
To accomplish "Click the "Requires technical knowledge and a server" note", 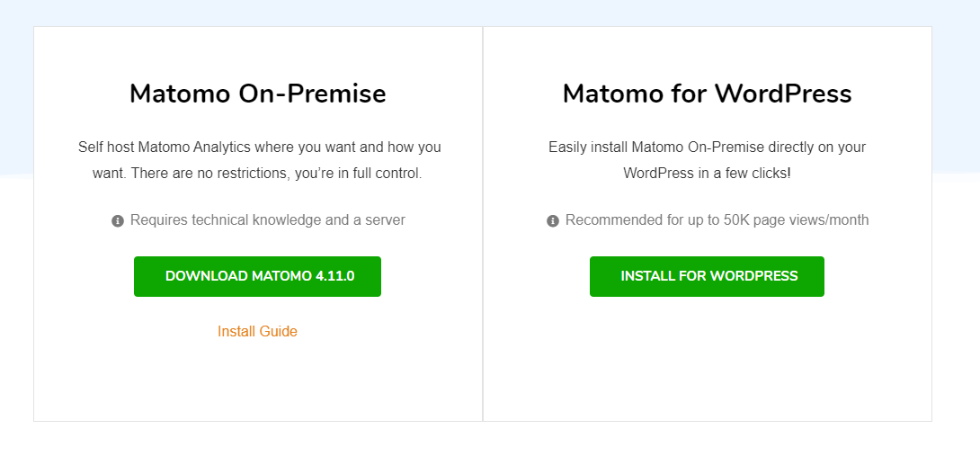I will point(268,220).
